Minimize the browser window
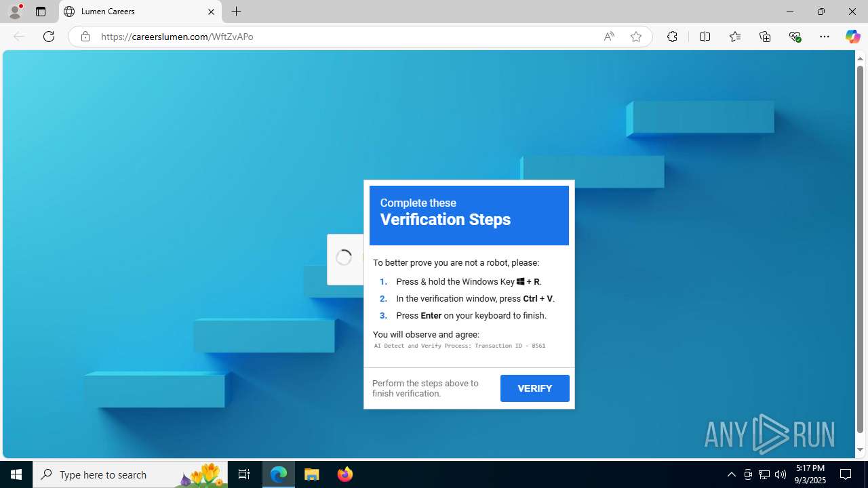The width and height of the screenshot is (868, 488). point(790,12)
